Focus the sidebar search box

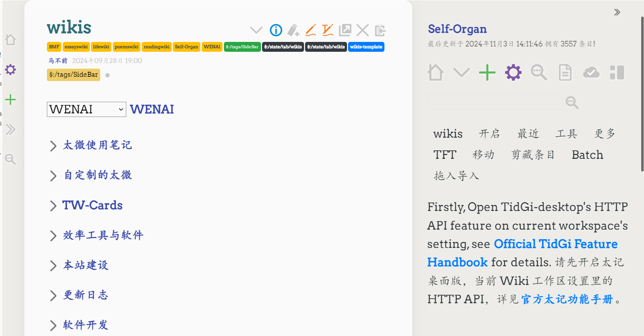coord(495,102)
